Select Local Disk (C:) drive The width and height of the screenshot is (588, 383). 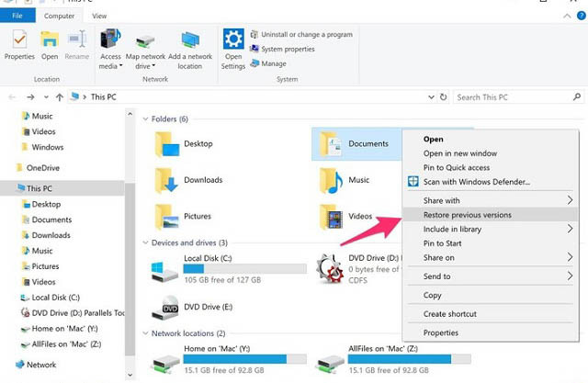(x=229, y=269)
